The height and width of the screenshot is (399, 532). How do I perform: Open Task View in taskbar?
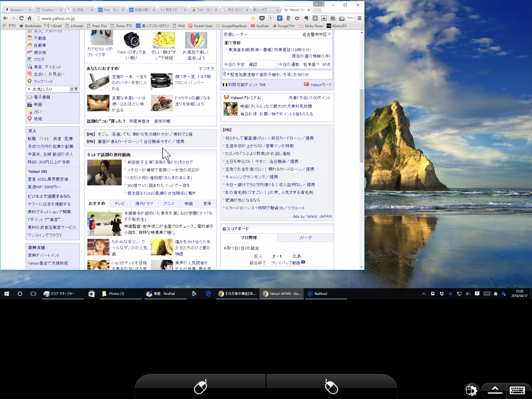pyautogui.click(x=33, y=294)
